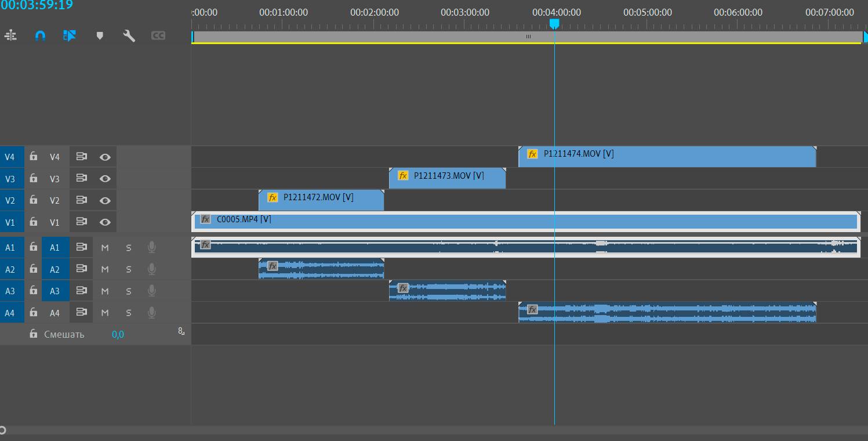The height and width of the screenshot is (441, 868).
Task: Select the P1211474.MOV video clip
Action: pyautogui.click(x=667, y=157)
